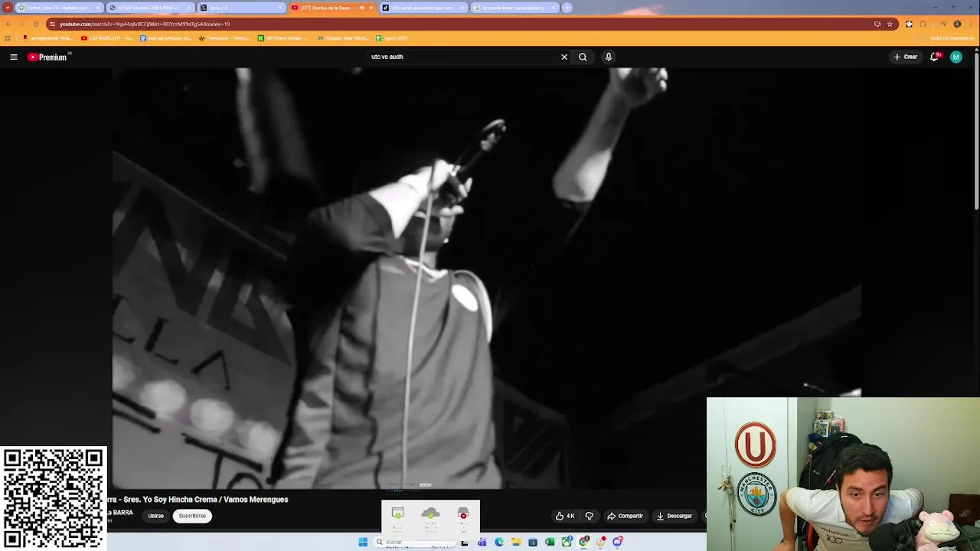This screenshot has height=551, width=980.
Task: Open the BARRA channel name link
Action: 120,513
